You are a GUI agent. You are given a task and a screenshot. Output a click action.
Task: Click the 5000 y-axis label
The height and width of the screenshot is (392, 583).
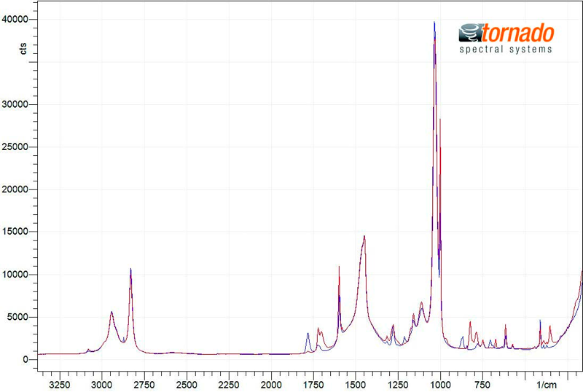tap(17, 317)
